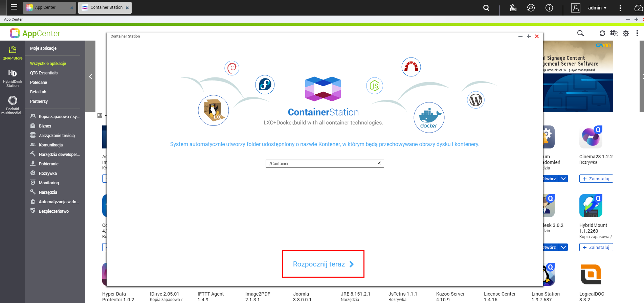
Task: Open the top bar more options dots
Action: point(620,8)
